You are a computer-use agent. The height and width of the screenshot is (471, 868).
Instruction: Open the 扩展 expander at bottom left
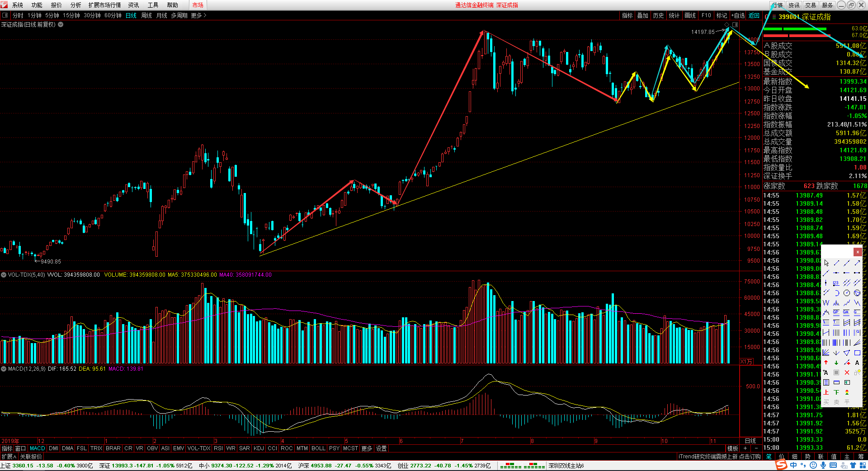[9, 457]
